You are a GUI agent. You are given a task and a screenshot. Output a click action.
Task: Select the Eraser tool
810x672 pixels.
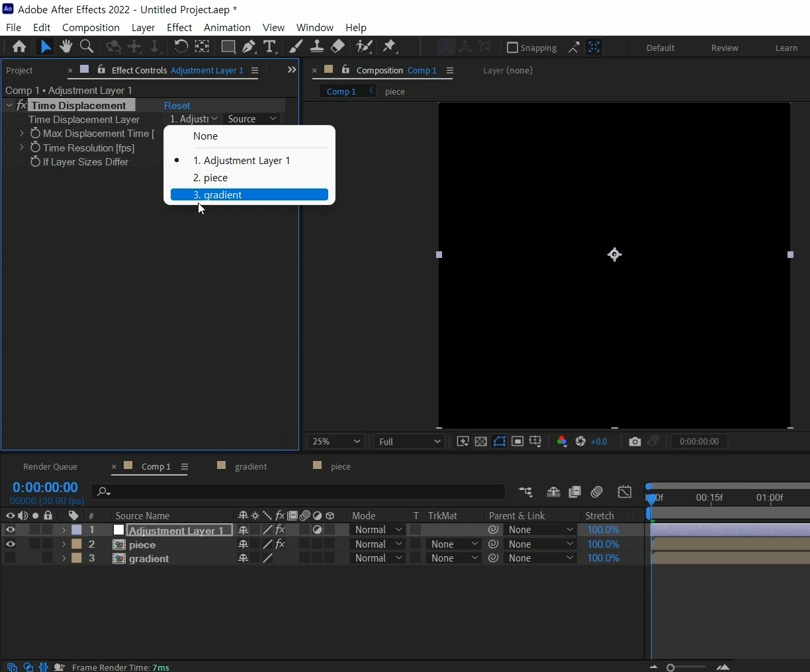click(x=337, y=46)
